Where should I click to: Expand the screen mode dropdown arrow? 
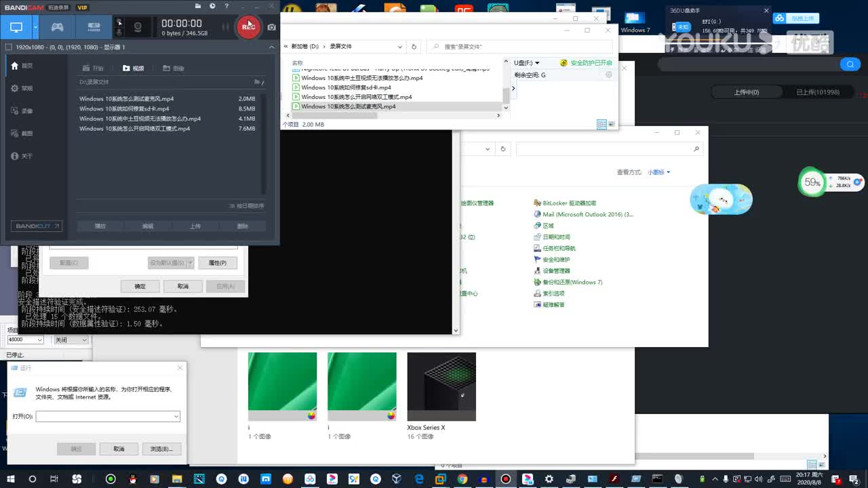pyautogui.click(x=36, y=27)
